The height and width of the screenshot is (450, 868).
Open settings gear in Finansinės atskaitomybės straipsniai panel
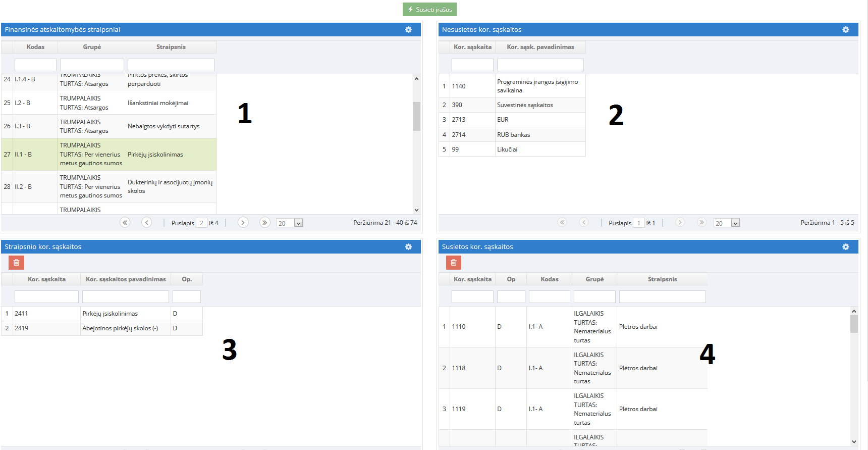click(408, 30)
